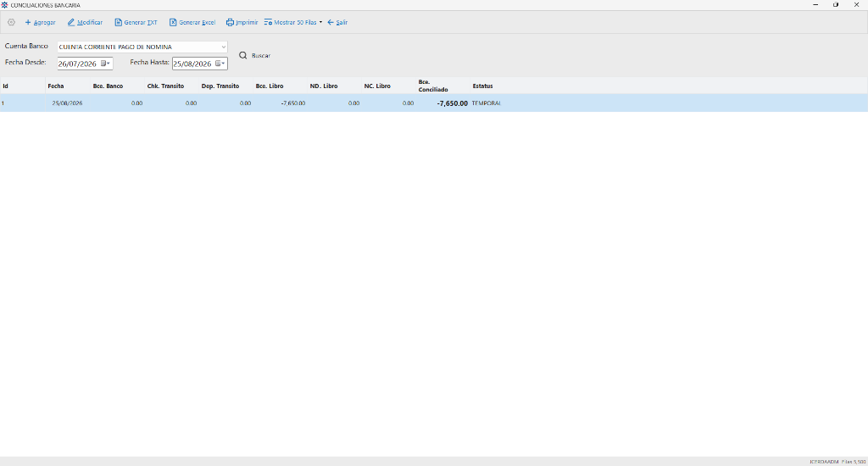This screenshot has height=466, width=868.
Task: Click the 0.00 cell under Chk. Transito
Action: coord(172,103)
